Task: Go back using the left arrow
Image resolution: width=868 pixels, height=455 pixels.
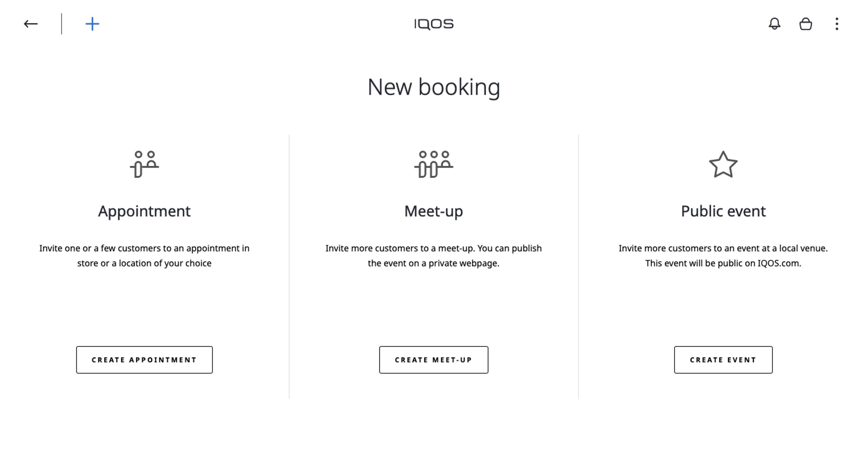Action: pyautogui.click(x=31, y=24)
